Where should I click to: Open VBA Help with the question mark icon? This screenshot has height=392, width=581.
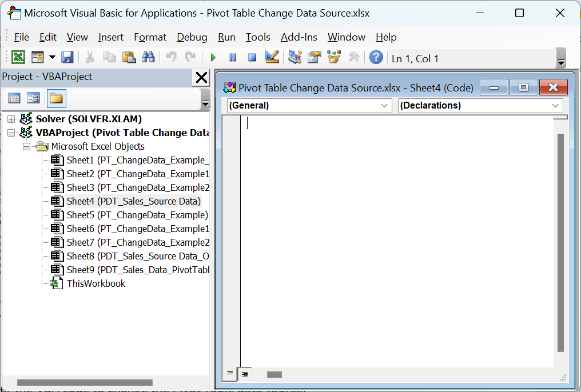pyautogui.click(x=376, y=57)
